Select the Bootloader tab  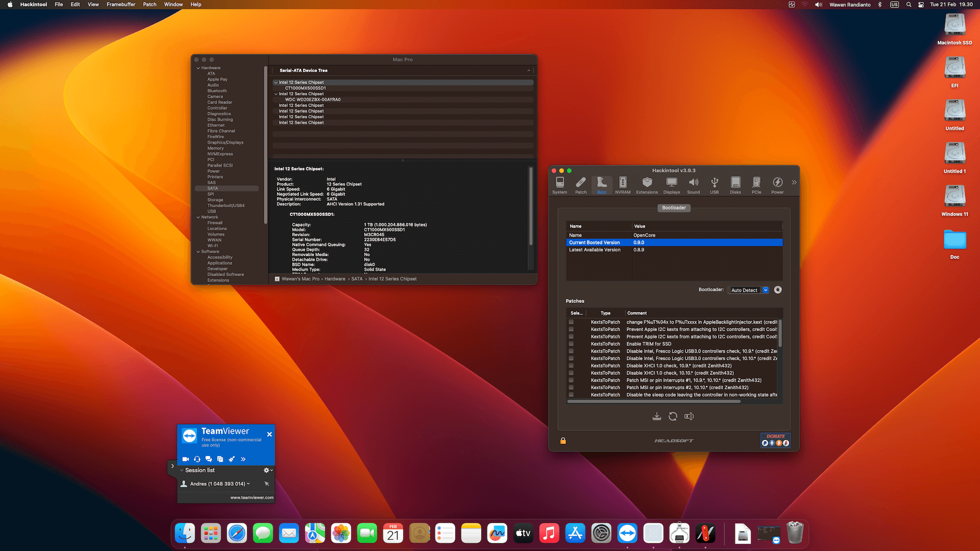coord(674,208)
